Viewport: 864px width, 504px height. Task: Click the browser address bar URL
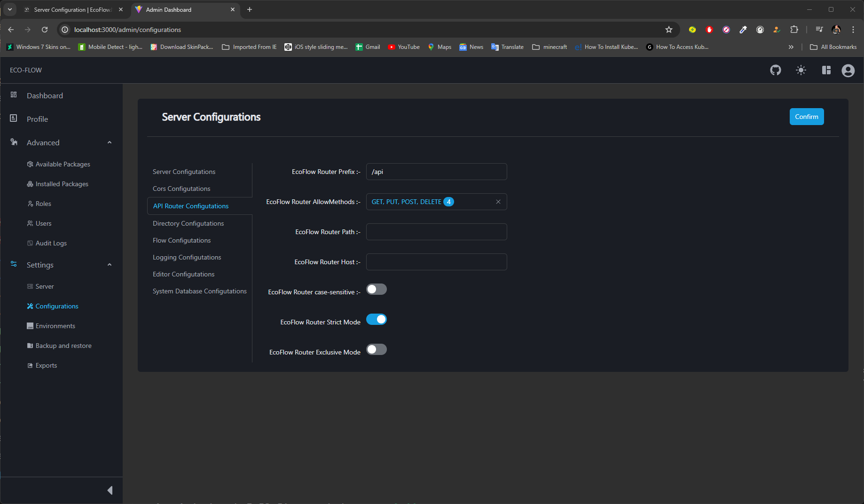(x=127, y=30)
